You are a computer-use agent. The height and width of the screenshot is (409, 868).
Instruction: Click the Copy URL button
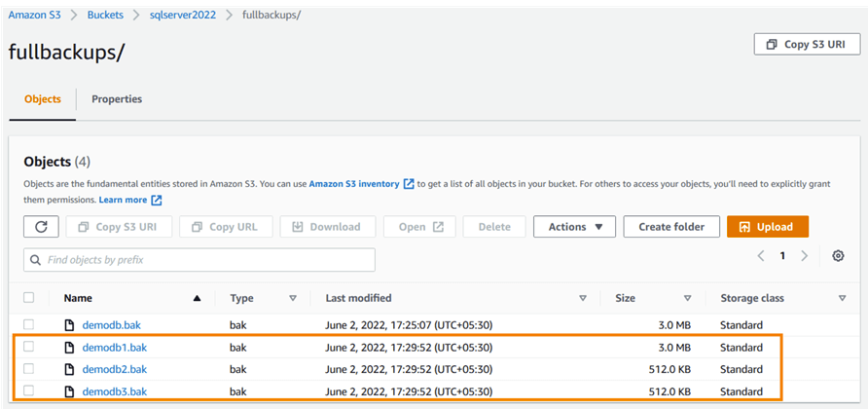[x=226, y=227]
